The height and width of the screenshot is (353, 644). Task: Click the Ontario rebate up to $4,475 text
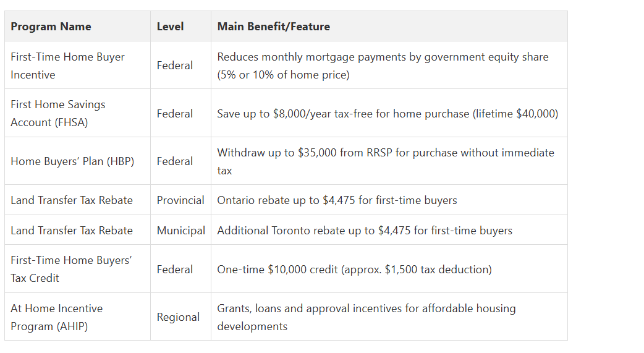[337, 200]
